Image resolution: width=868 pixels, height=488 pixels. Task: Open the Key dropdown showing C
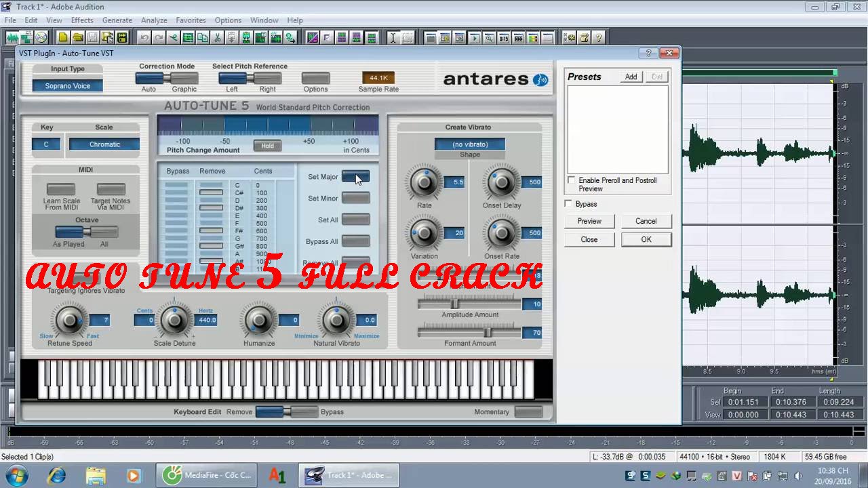46,144
